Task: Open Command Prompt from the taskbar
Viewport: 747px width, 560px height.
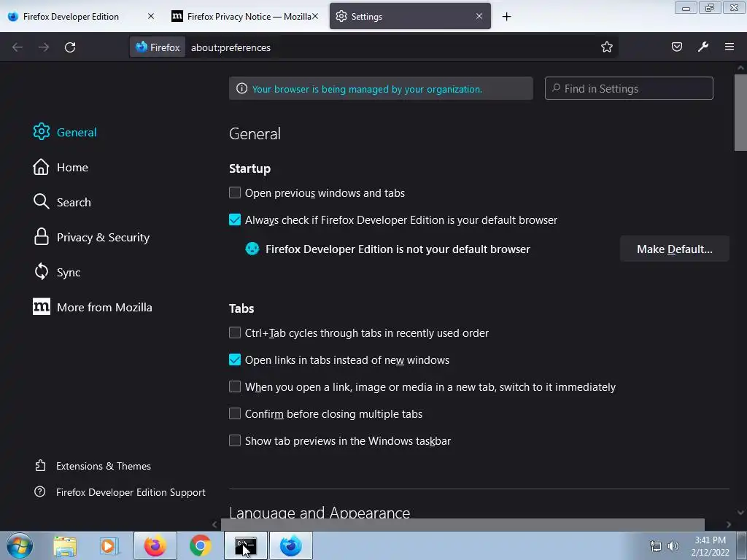Action: pos(246,545)
